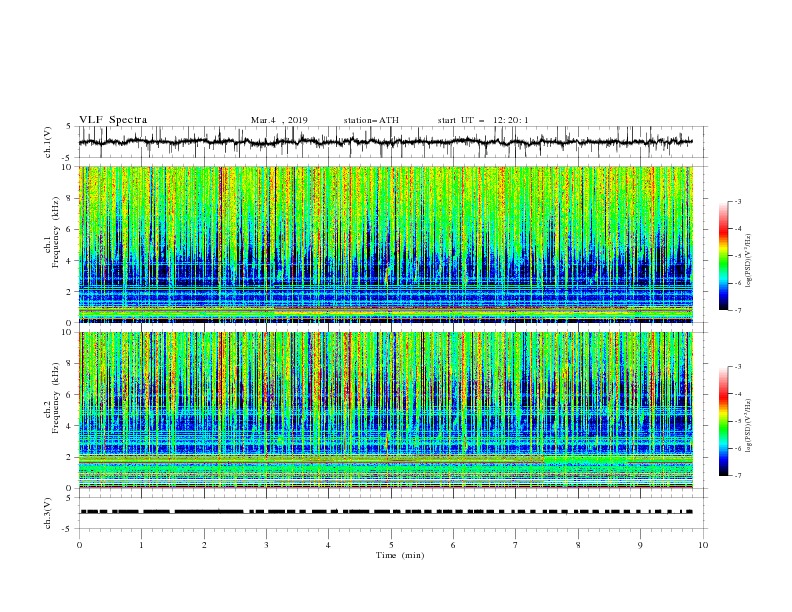This screenshot has height=612, width=792.
Task: Click the black ch.1 voltage waveform trace
Action: point(385,142)
